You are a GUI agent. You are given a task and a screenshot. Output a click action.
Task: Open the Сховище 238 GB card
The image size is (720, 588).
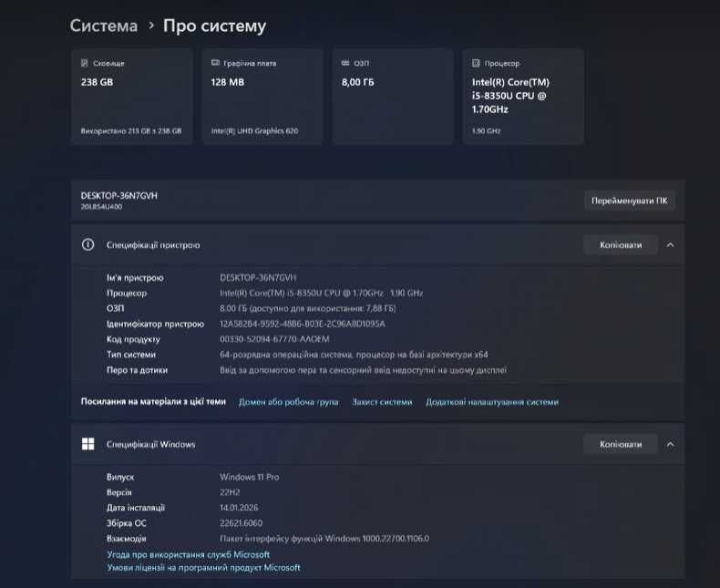(x=132, y=97)
